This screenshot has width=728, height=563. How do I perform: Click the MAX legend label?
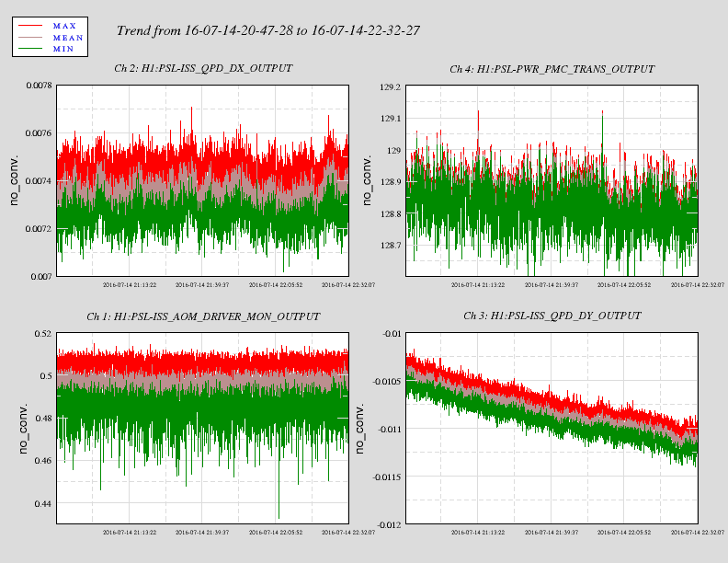click(x=64, y=26)
